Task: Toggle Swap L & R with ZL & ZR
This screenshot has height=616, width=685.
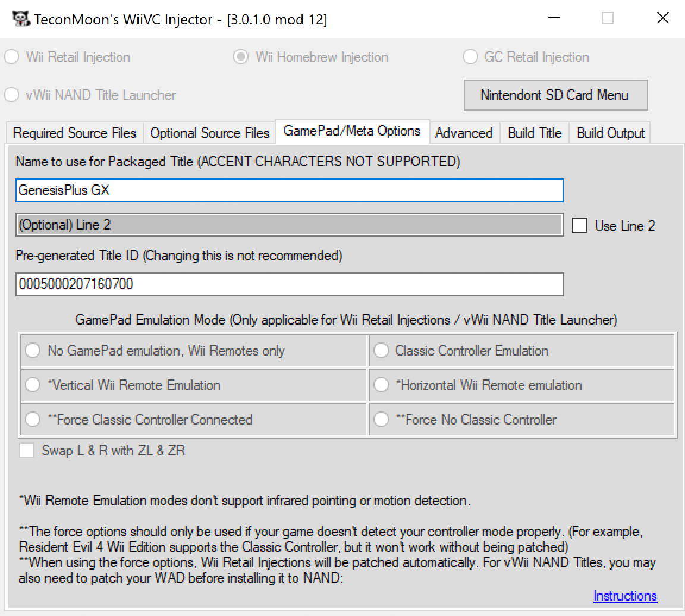Action: (27, 450)
